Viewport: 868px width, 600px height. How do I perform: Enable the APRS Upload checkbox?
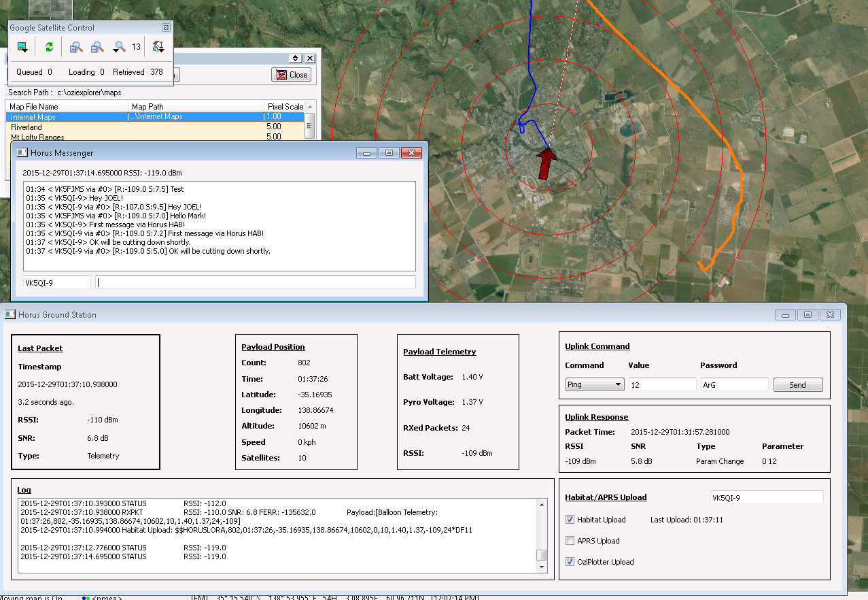(570, 541)
